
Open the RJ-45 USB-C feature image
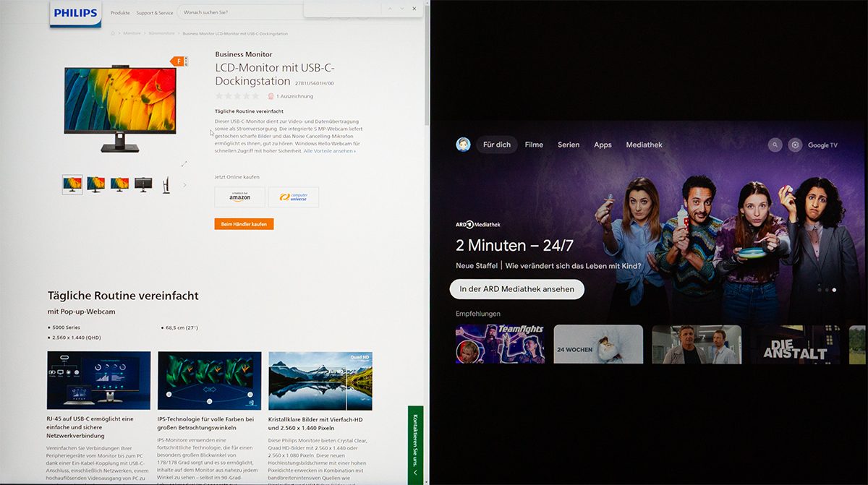[x=98, y=380]
